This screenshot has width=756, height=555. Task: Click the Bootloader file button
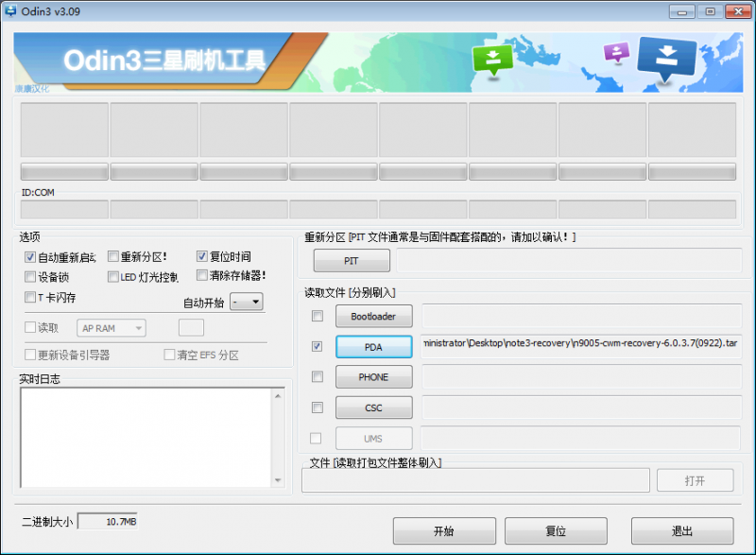[x=373, y=317]
